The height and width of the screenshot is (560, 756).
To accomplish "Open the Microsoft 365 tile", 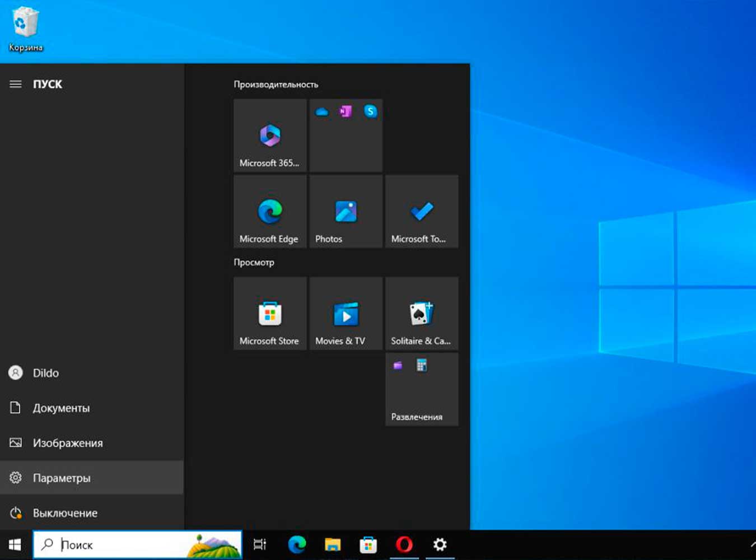I will [270, 135].
